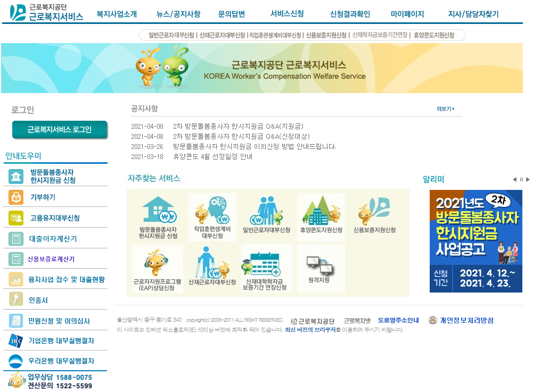
Task: Open notice 2차 방문돌봄종사자 한시지원금 Q&A(신청대상)
Action: point(241,136)
